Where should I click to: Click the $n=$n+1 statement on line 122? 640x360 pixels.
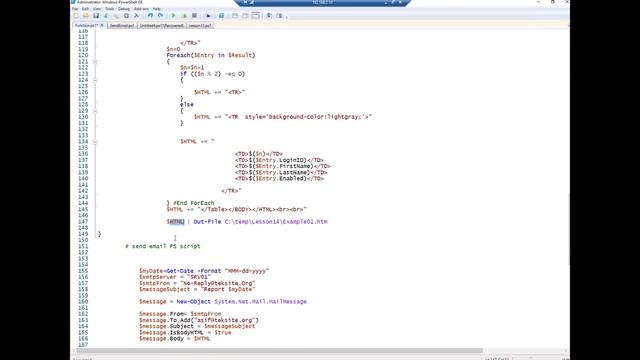tap(192, 67)
